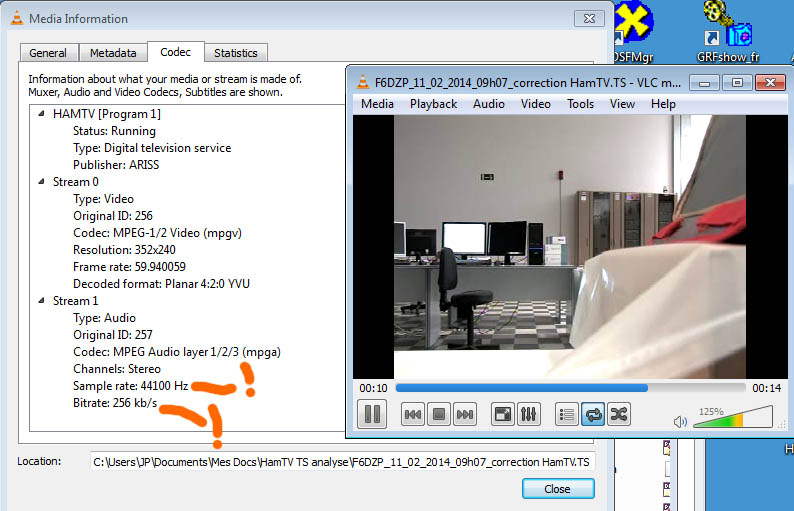Collapse the HAMTV [Program 1] node

pyautogui.click(x=42, y=113)
